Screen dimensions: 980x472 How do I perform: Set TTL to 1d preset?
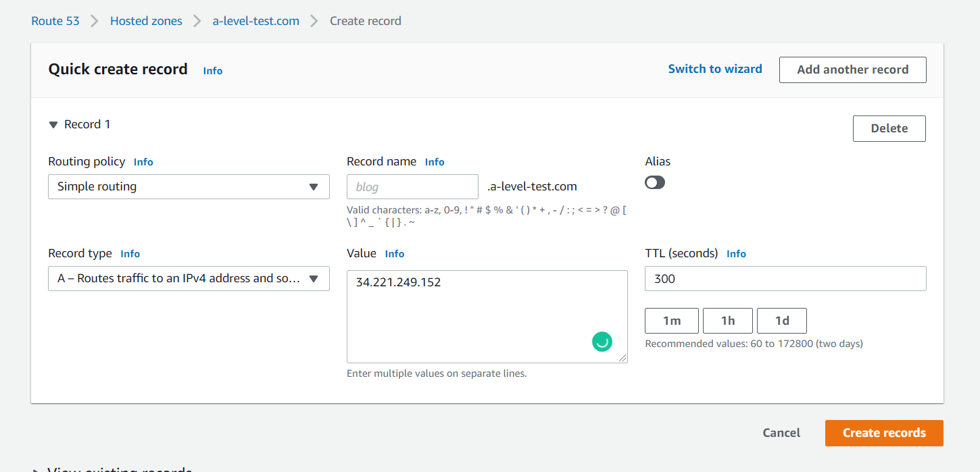pos(781,321)
